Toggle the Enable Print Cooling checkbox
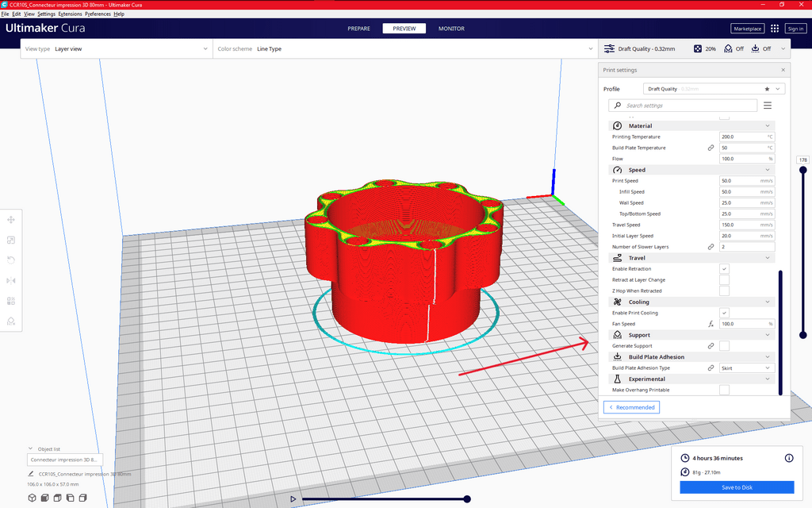812x508 pixels. point(724,313)
